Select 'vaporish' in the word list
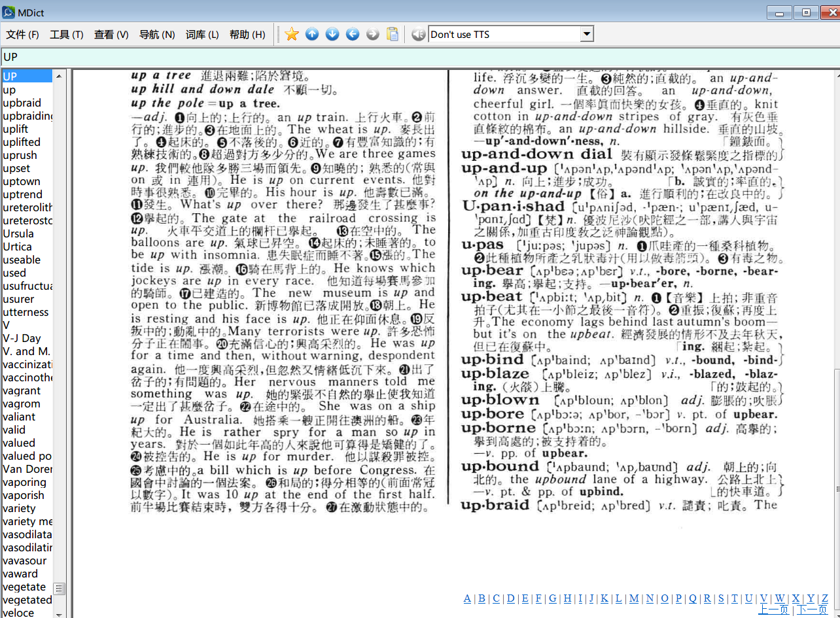 [x=24, y=495]
